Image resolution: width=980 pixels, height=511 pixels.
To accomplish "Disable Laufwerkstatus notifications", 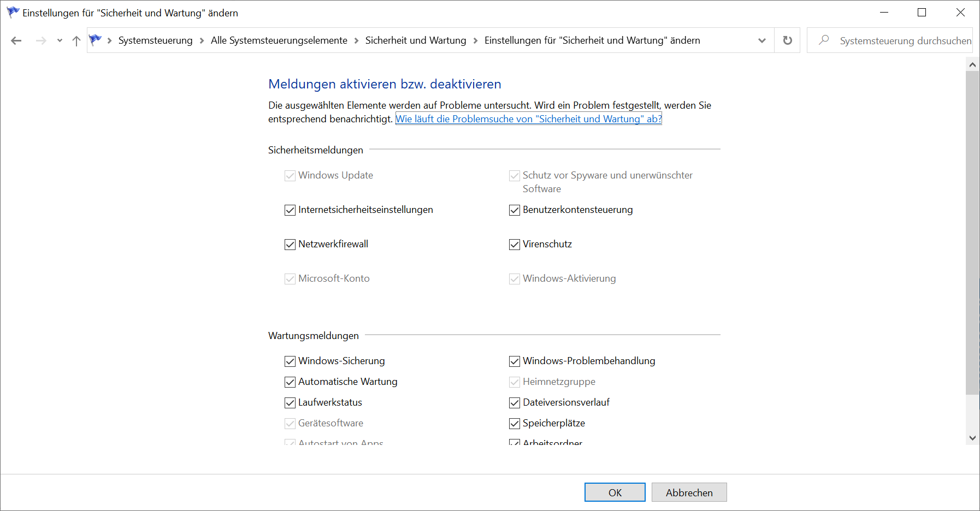I will coord(290,403).
